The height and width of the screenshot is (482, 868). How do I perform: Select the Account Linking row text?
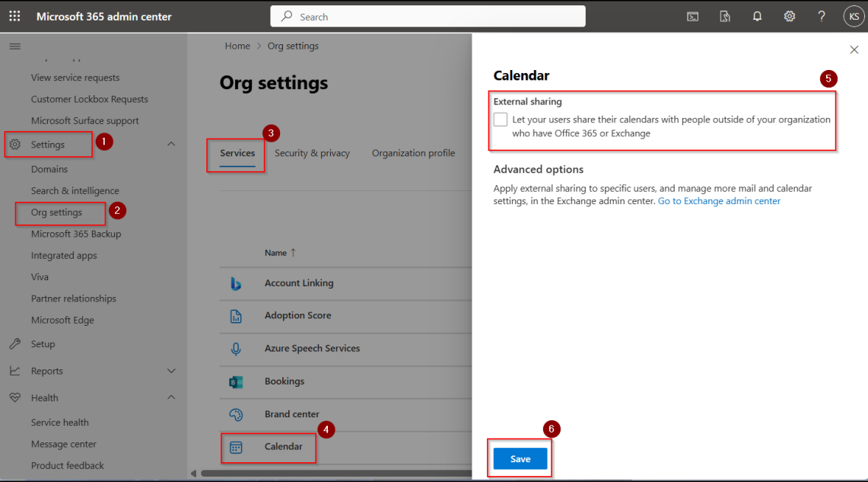(299, 283)
